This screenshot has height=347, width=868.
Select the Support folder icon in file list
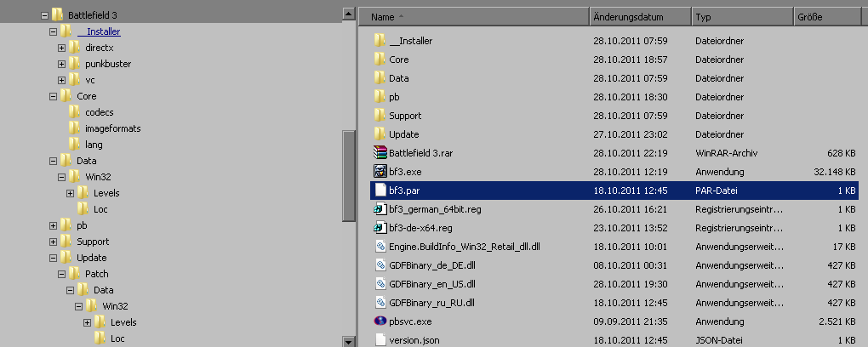(380, 116)
